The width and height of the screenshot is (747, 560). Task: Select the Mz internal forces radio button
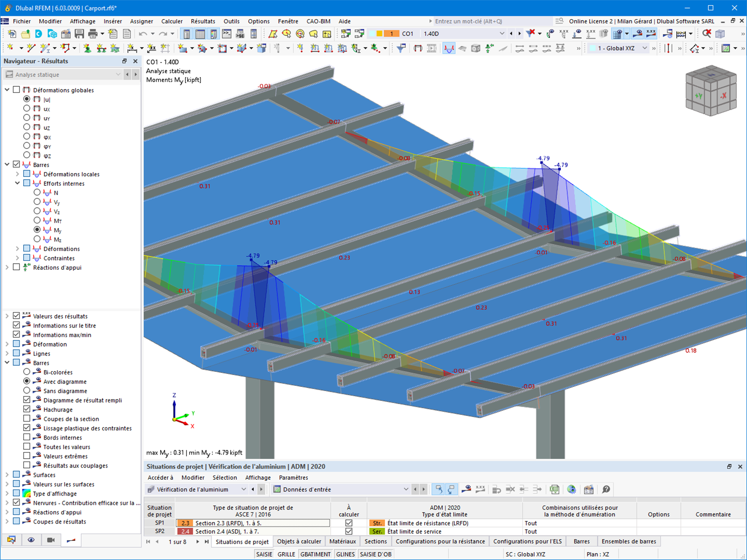[x=37, y=239]
